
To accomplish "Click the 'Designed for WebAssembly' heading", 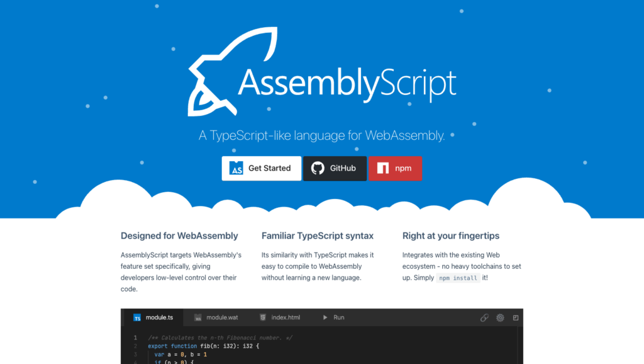I will click(179, 236).
